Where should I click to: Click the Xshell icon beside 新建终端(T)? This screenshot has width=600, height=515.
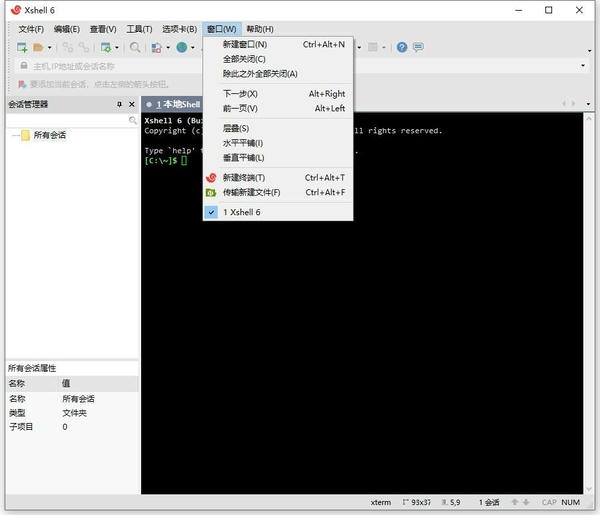tap(211, 178)
